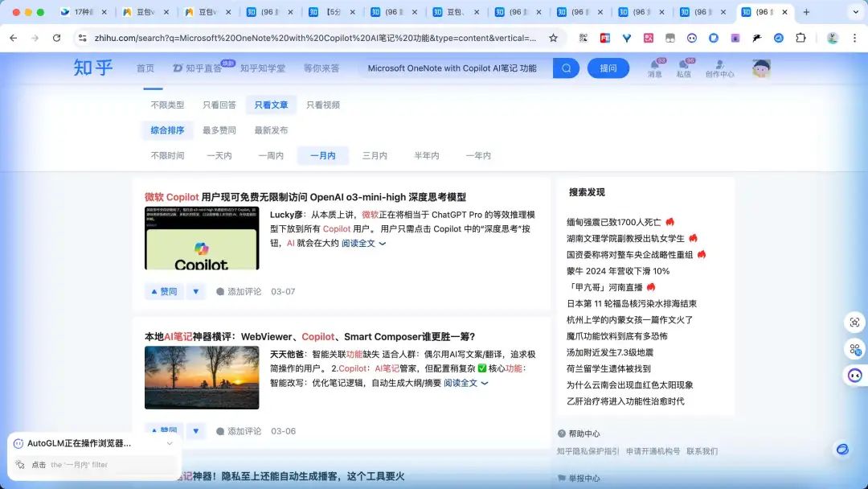Sort results by 最新发布
Image resolution: width=868 pixels, height=489 pixels.
click(x=271, y=130)
